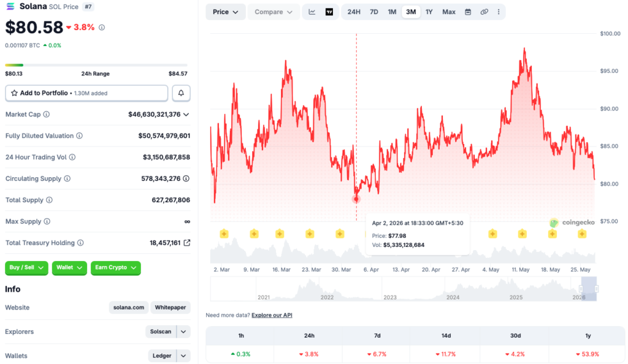Copy chart link icon

[x=484, y=12]
